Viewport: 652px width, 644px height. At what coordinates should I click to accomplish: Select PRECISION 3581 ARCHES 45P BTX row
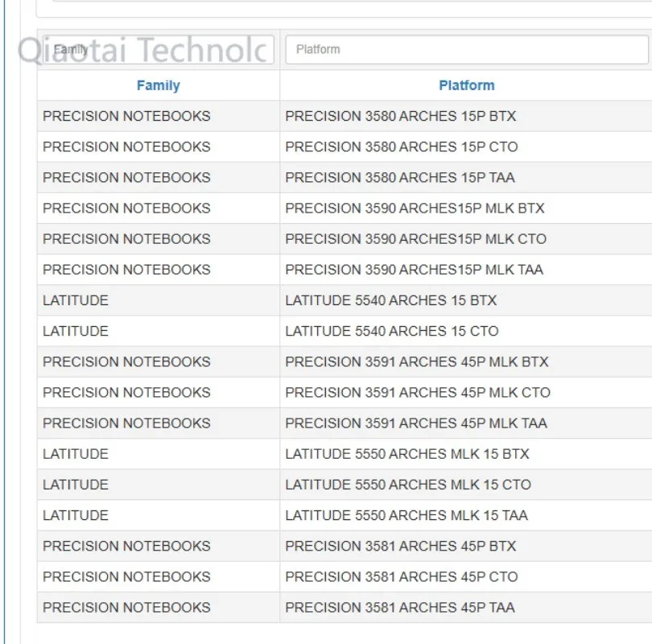(345, 547)
